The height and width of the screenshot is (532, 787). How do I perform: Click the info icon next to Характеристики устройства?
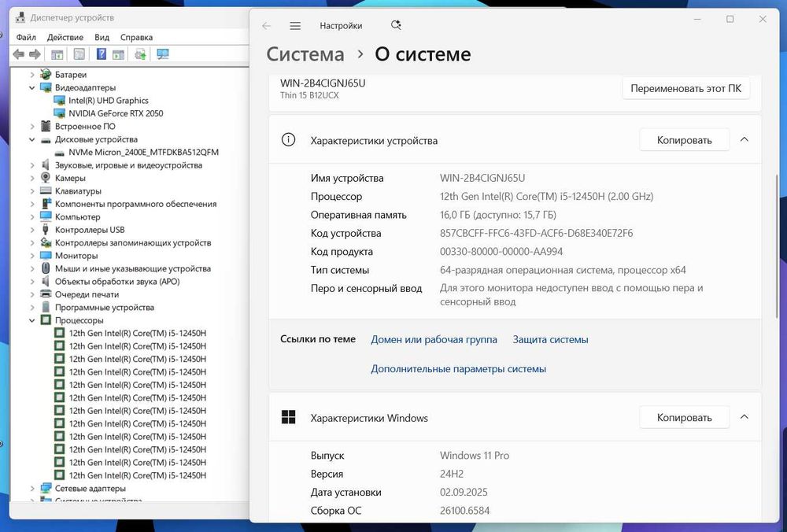pyautogui.click(x=289, y=140)
